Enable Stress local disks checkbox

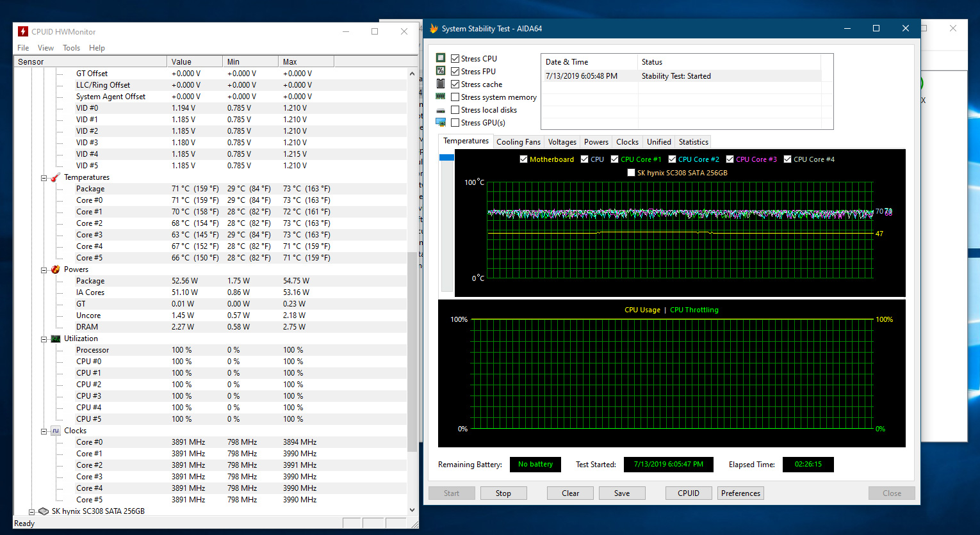455,109
